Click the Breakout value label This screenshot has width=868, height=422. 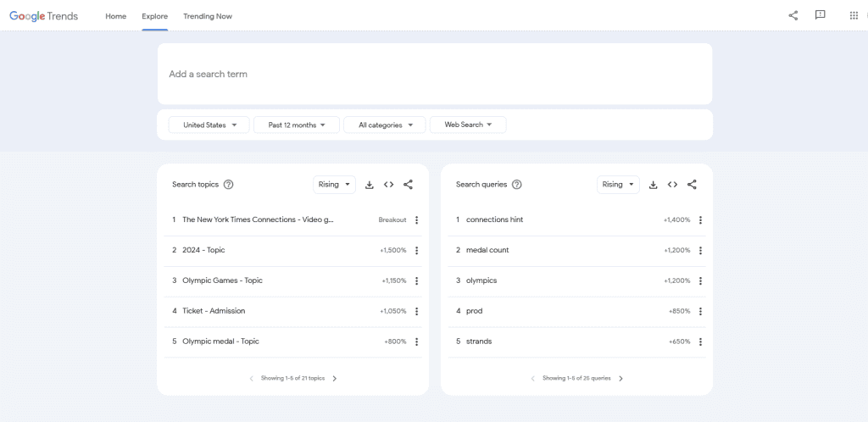pos(392,220)
